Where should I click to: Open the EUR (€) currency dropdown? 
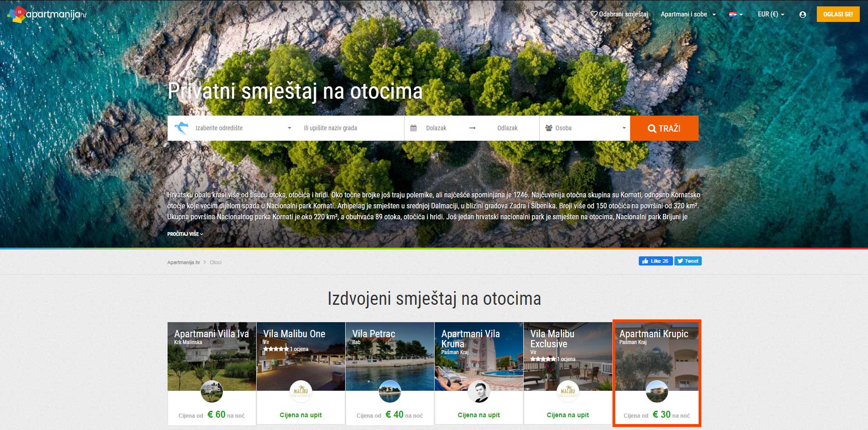771,14
